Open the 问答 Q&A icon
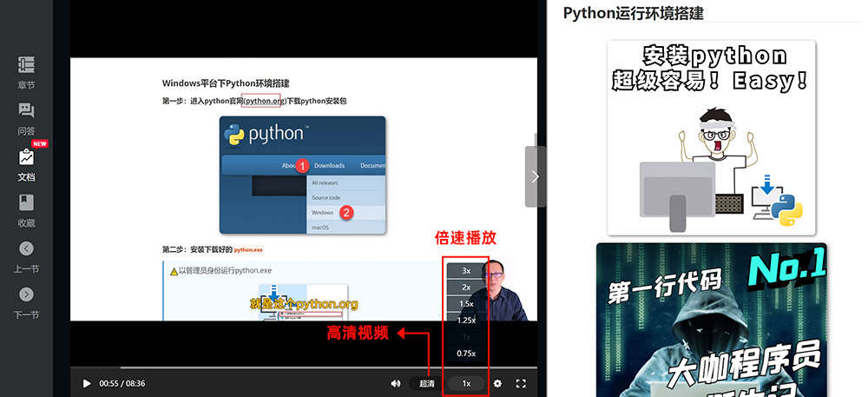The image size is (868, 397). (x=26, y=110)
